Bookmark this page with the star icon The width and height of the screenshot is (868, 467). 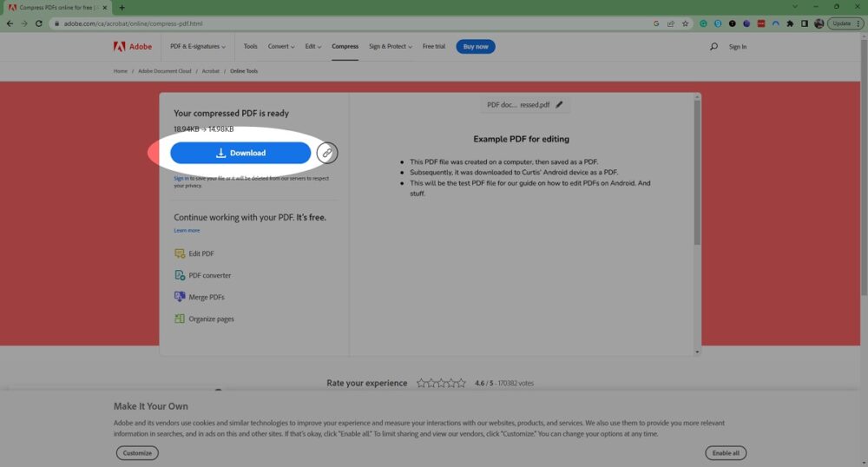point(685,23)
